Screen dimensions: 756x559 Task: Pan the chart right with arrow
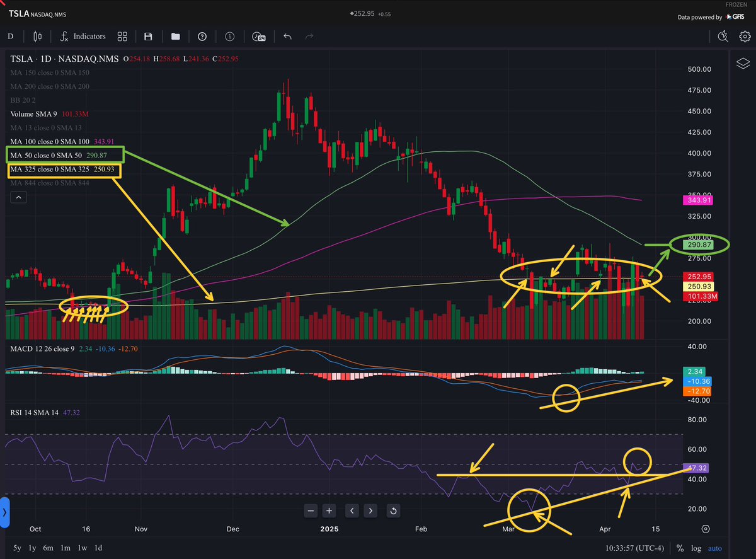(x=370, y=510)
